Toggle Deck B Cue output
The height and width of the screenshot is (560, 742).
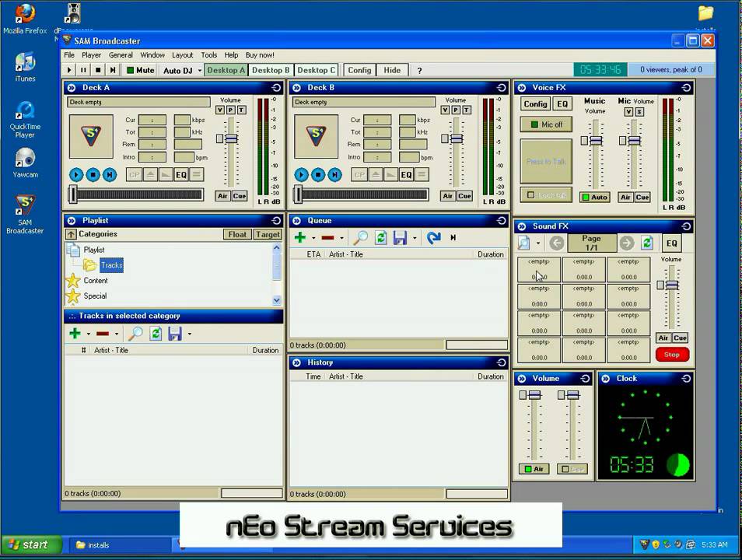[x=464, y=196]
